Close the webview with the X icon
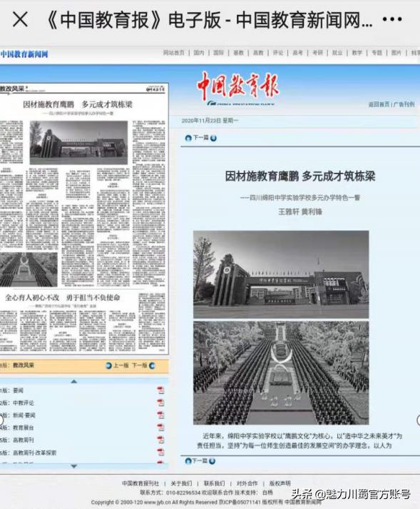Viewport: 420px width, 509px height. pos(20,19)
